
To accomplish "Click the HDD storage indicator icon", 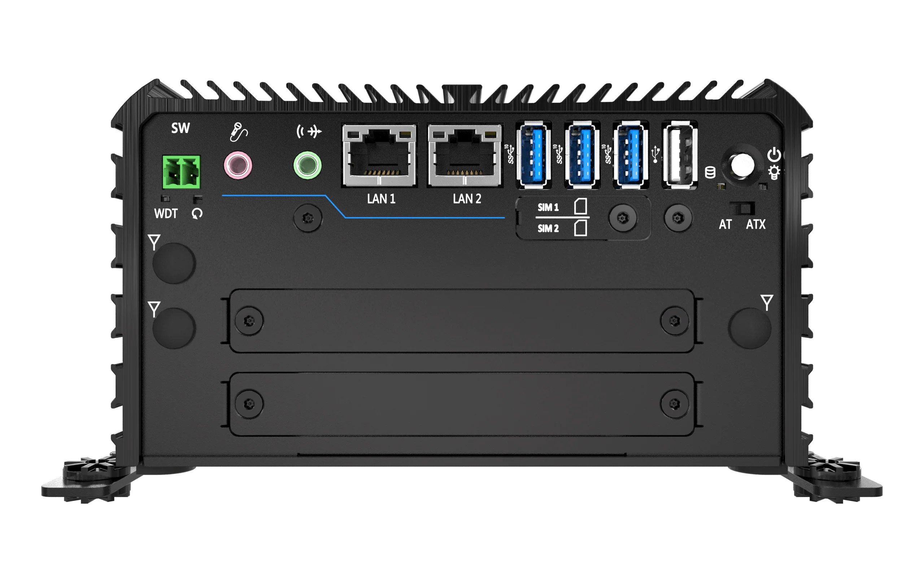I will [x=710, y=172].
